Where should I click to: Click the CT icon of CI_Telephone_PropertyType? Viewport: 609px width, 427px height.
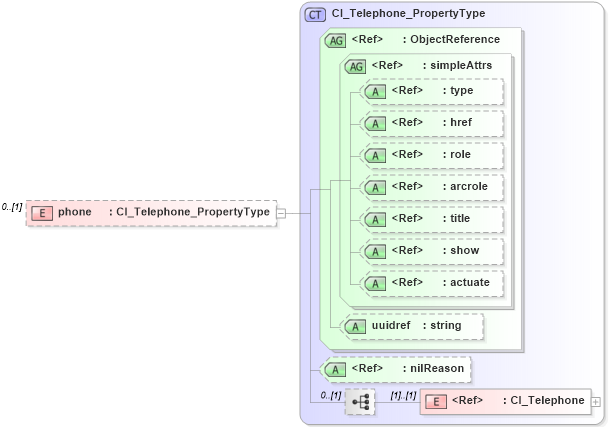click(315, 15)
